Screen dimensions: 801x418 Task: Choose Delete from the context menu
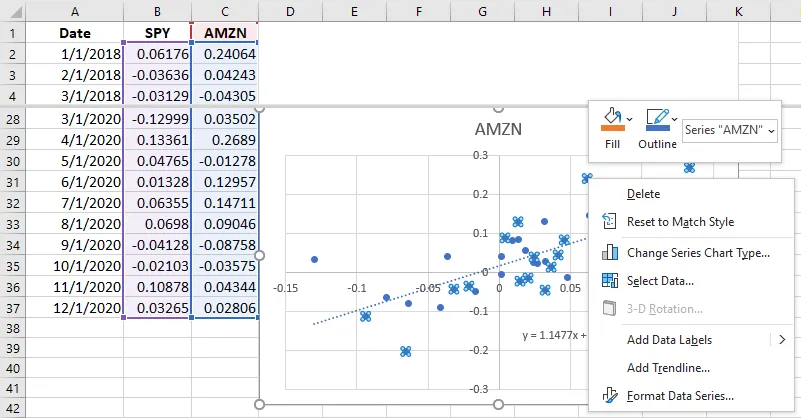coord(643,193)
